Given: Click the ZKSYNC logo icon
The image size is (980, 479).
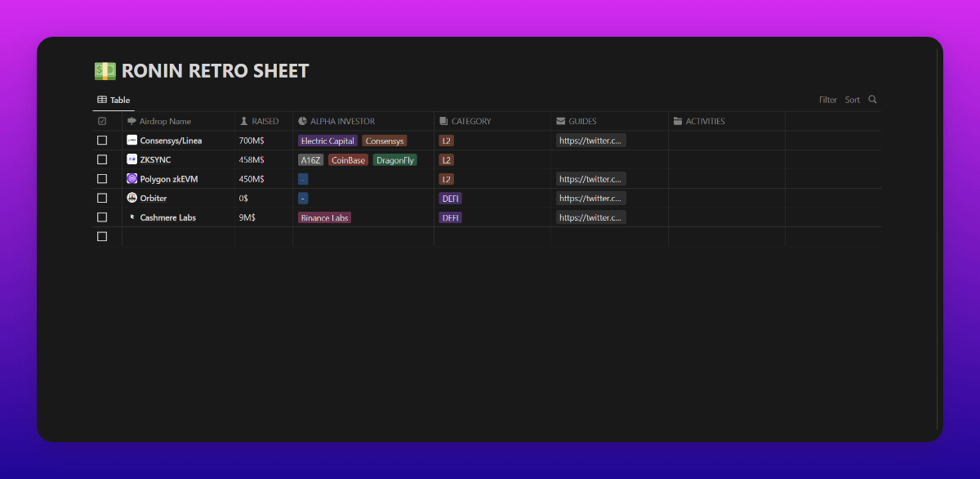Looking at the screenshot, I should click(x=131, y=159).
